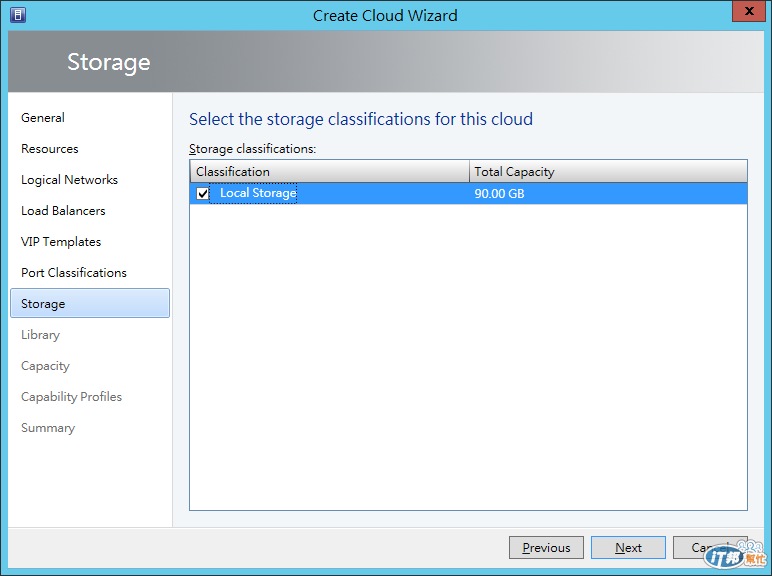Viewport: 772px width, 576px height.
Task: Switch to Load Balancers page
Action: tap(63, 211)
